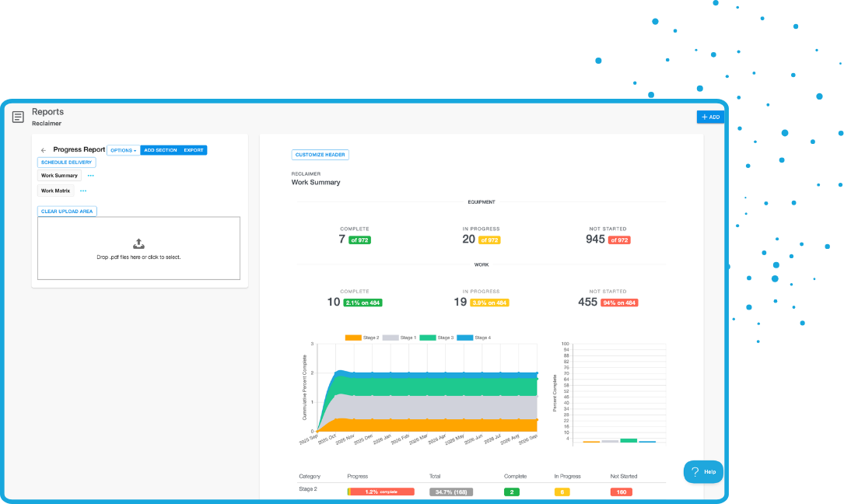Click the red 'of 972' equipment not-started badge

(x=619, y=240)
